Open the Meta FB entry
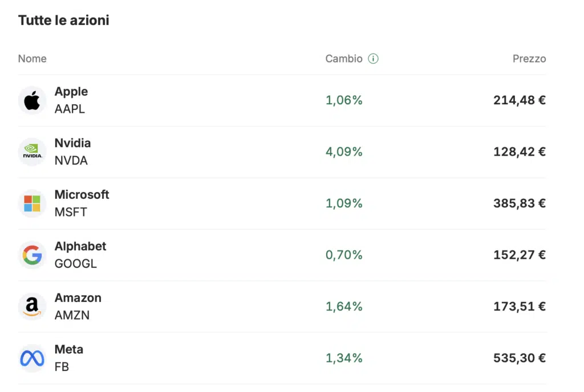584x392 pixels. (69, 358)
